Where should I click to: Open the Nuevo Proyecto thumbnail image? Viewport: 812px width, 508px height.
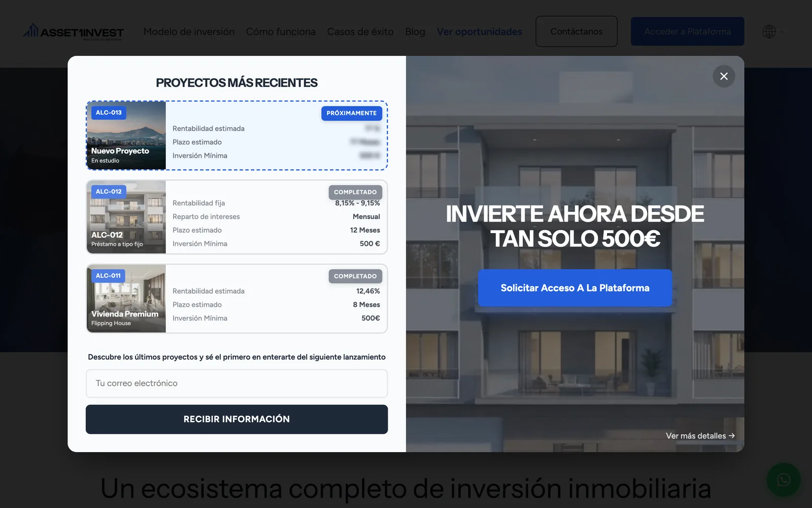[126, 136]
